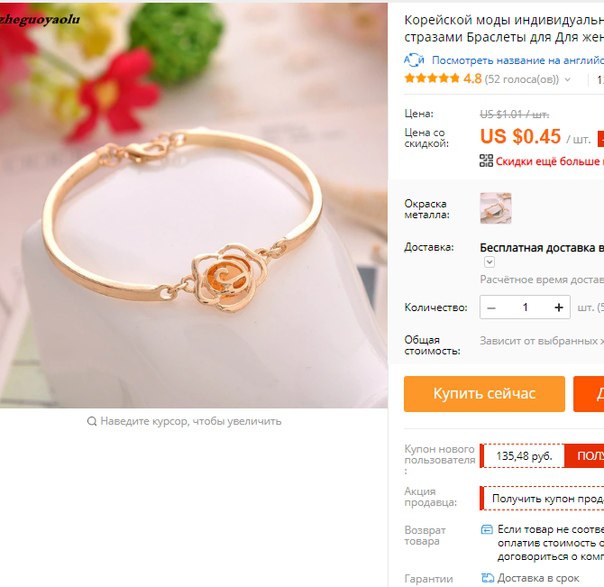
Task: Click the return policy icon
Action: click(x=487, y=529)
